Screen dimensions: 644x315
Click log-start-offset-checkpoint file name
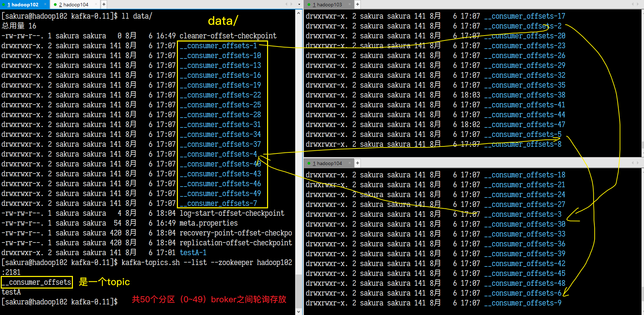pyautogui.click(x=232, y=213)
